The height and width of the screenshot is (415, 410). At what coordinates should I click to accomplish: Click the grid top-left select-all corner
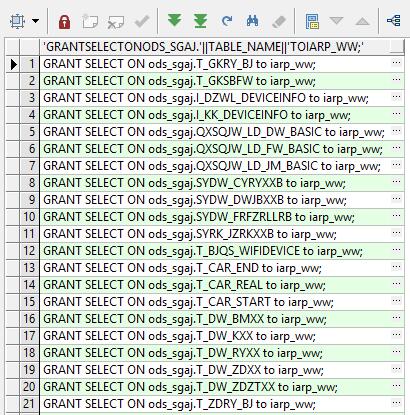tap(13, 47)
